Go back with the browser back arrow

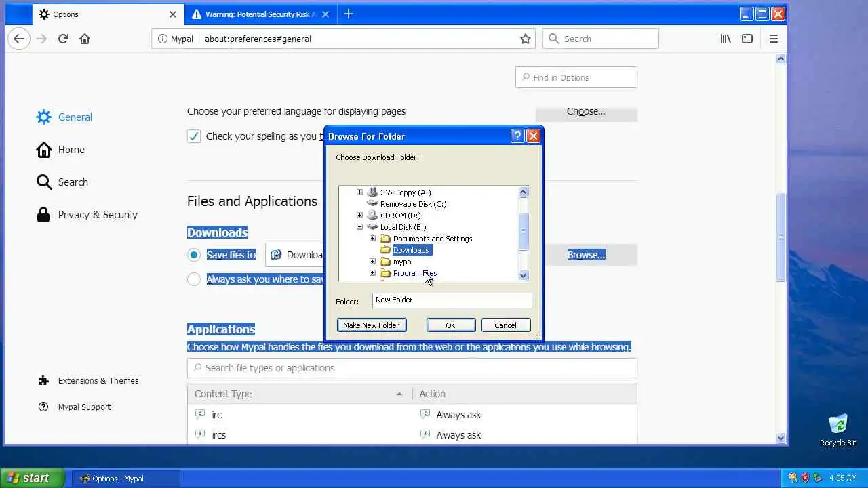[19, 39]
